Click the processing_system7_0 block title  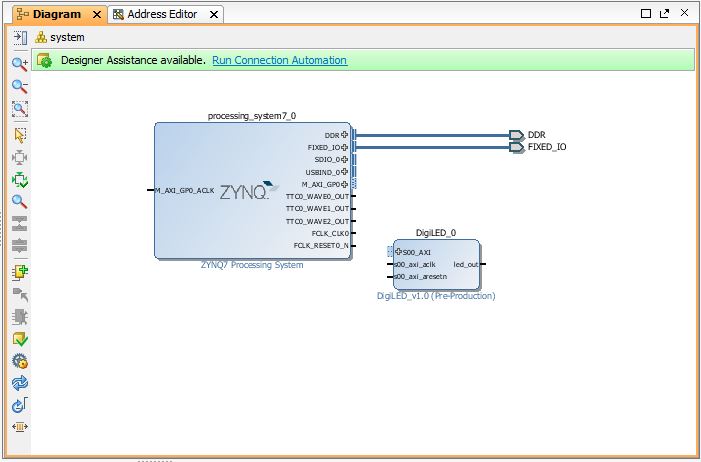tap(252, 116)
